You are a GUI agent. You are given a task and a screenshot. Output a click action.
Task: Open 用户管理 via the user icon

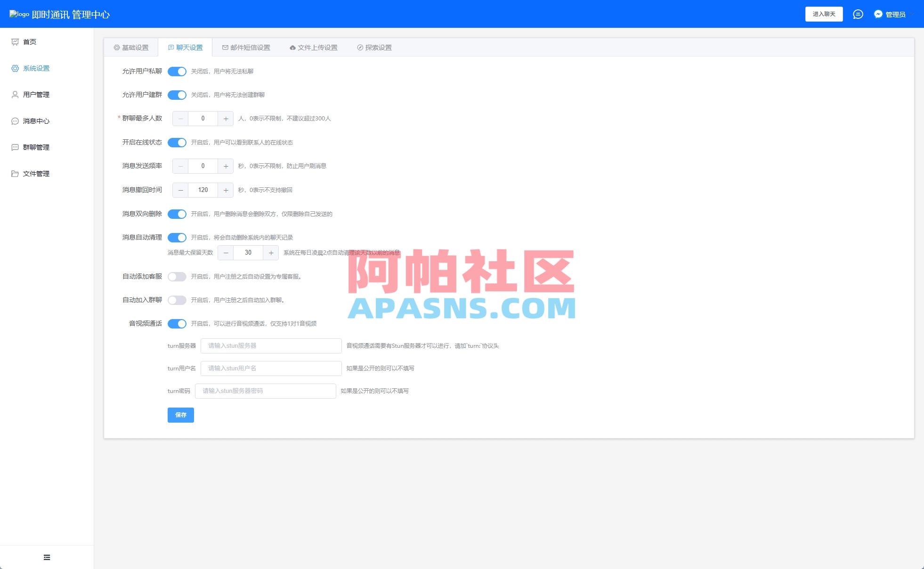(x=15, y=94)
